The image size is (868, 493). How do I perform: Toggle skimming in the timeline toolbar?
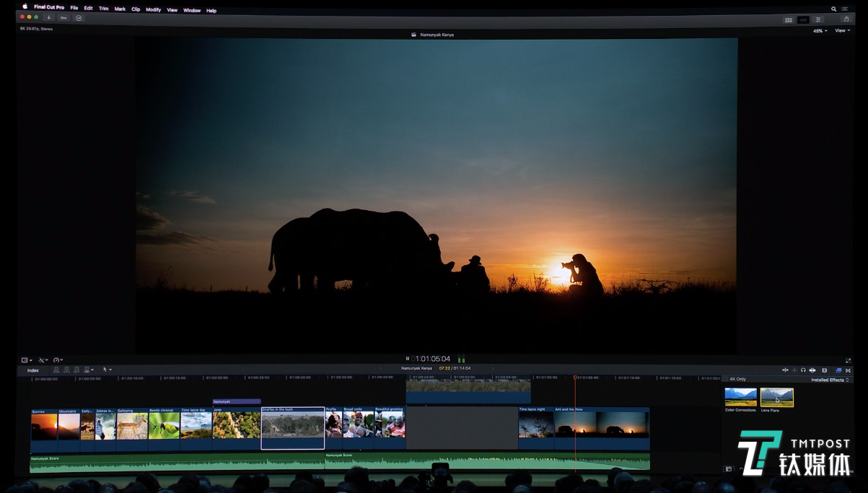pyautogui.click(x=785, y=370)
